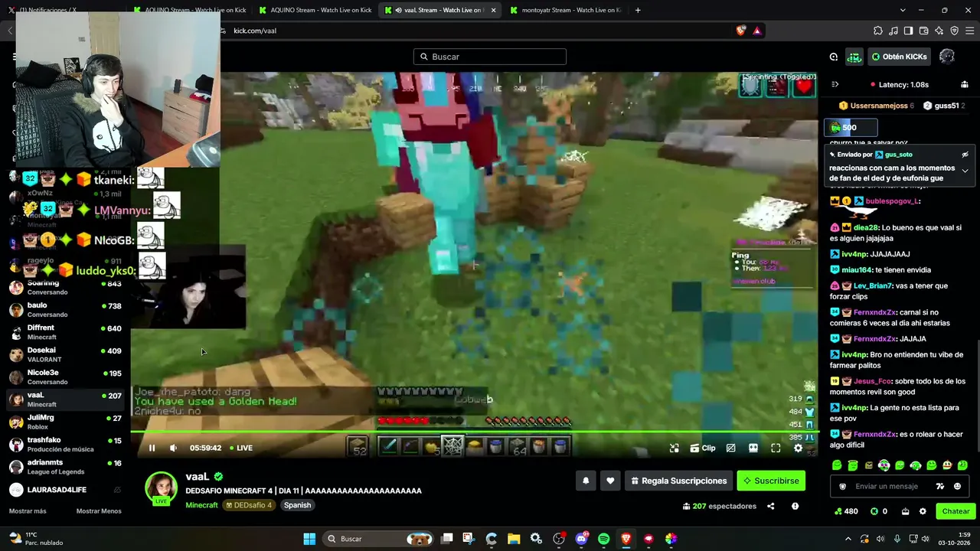Open gift box icon beside chat settings
980x551 pixels.
[x=906, y=511]
